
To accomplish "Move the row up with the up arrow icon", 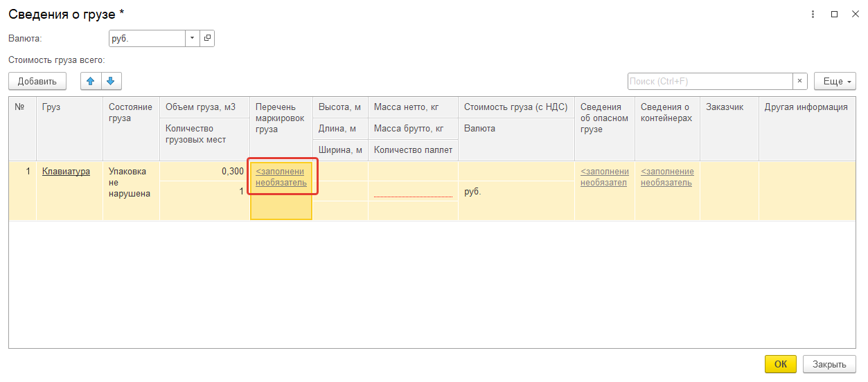I will (x=91, y=81).
